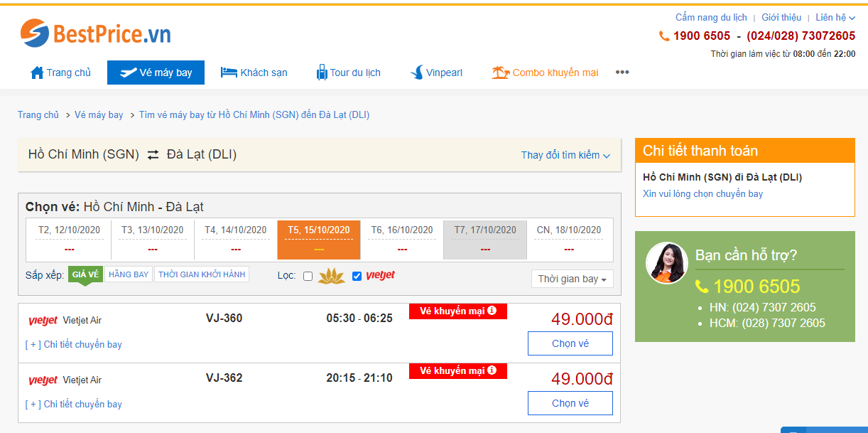The height and width of the screenshot is (433, 868).
Task: Click the header hotline 1900 6505
Action: pyautogui.click(x=702, y=36)
